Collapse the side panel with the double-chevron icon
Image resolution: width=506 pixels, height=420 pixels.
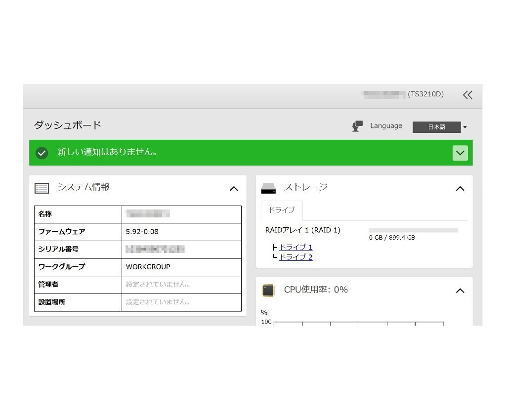point(467,95)
